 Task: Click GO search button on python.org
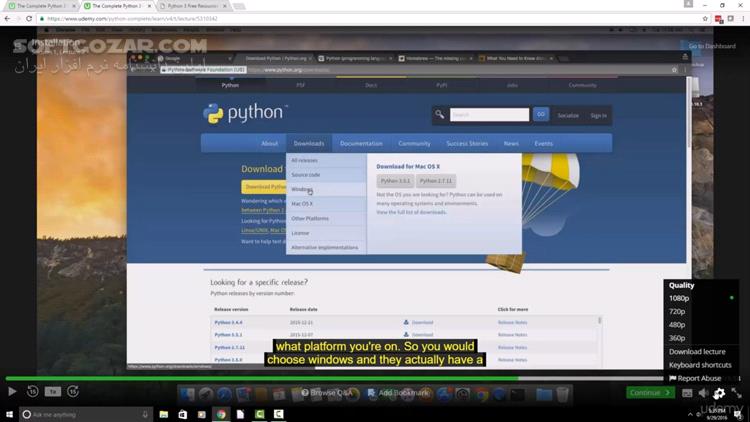tap(540, 114)
